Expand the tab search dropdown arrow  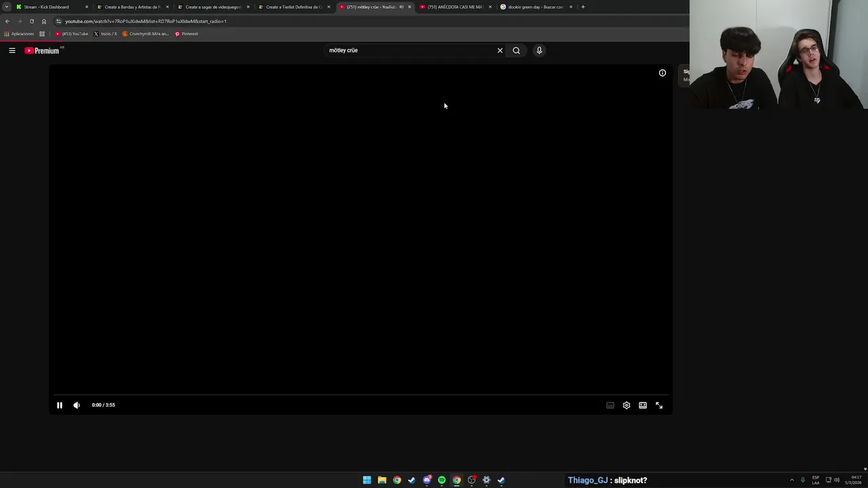click(6, 7)
